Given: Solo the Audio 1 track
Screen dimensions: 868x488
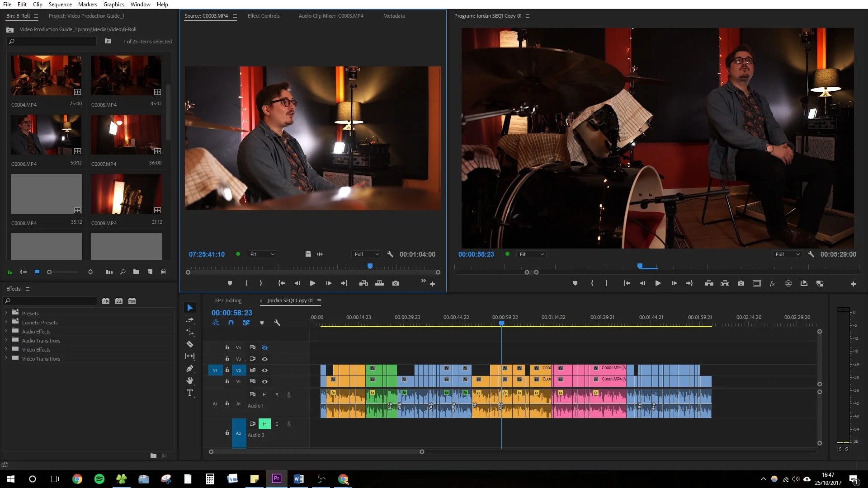Looking at the screenshot, I should coord(277,394).
